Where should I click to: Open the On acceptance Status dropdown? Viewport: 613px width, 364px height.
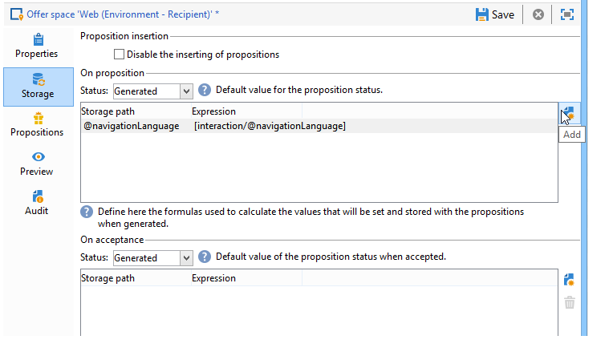point(186,258)
